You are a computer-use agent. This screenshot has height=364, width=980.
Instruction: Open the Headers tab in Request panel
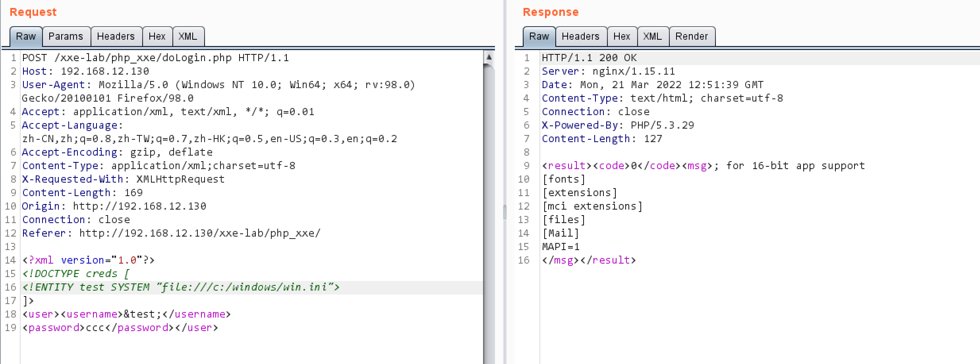pos(116,37)
